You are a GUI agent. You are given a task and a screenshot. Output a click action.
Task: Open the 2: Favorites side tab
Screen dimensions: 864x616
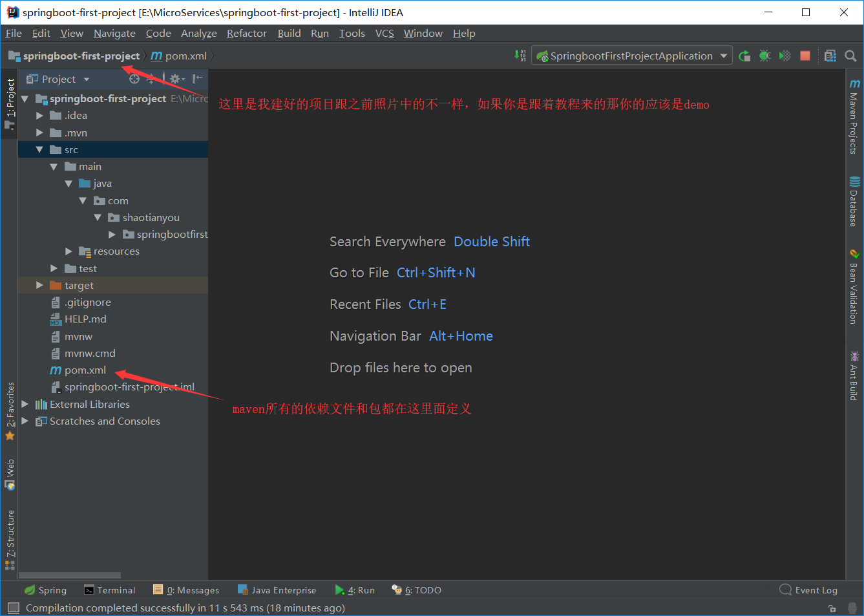(x=10, y=411)
